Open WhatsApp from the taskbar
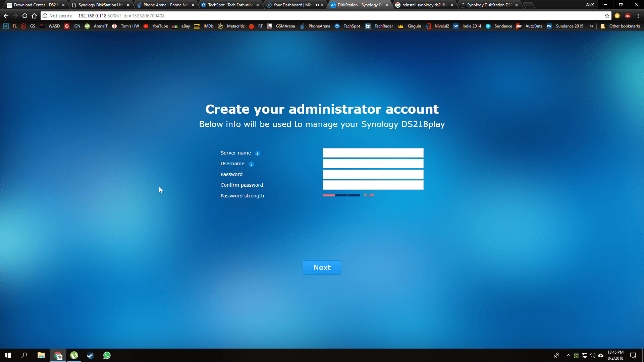This screenshot has width=644, height=362. click(x=107, y=355)
